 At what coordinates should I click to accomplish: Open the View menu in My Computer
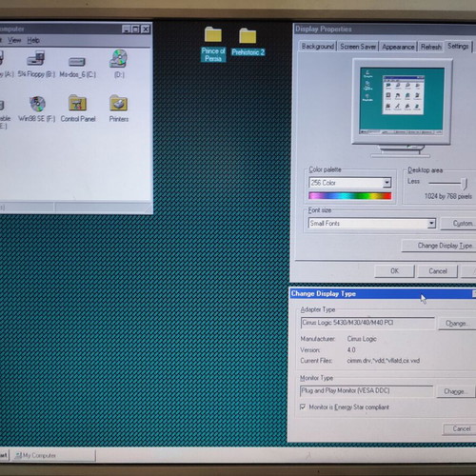(x=14, y=40)
